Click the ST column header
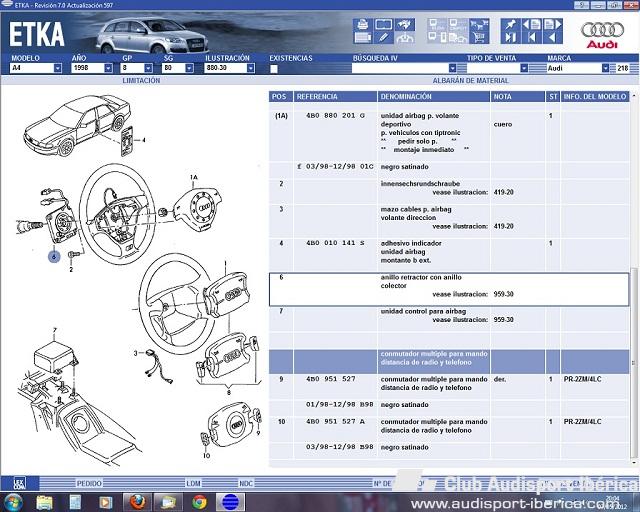Image resolution: width=640 pixels, height=512 pixels. 553,97
